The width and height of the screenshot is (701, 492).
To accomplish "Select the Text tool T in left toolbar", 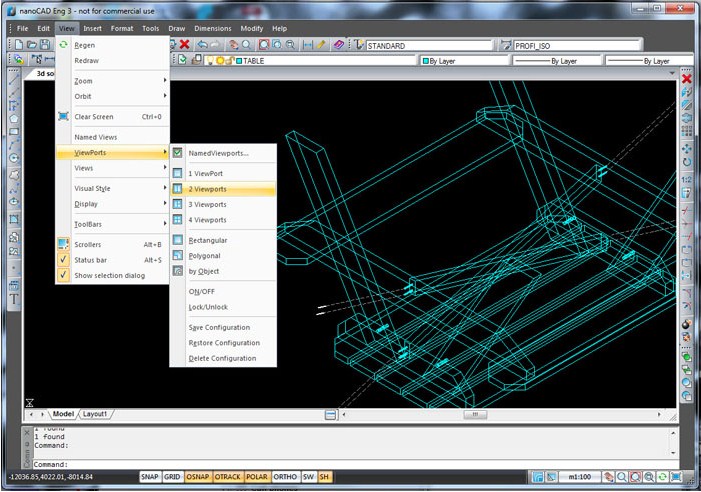I will (14, 299).
